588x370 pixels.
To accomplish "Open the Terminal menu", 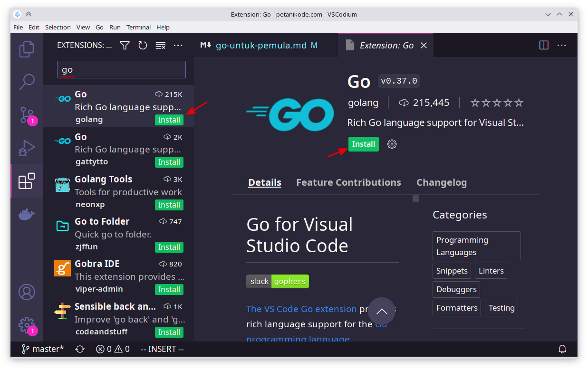I will click(139, 27).
